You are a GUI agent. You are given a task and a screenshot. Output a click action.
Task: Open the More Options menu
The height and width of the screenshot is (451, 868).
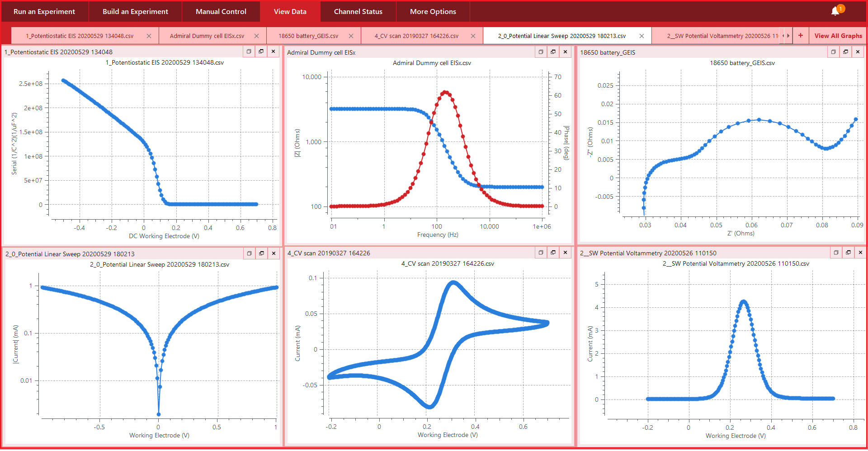[433, 12]
